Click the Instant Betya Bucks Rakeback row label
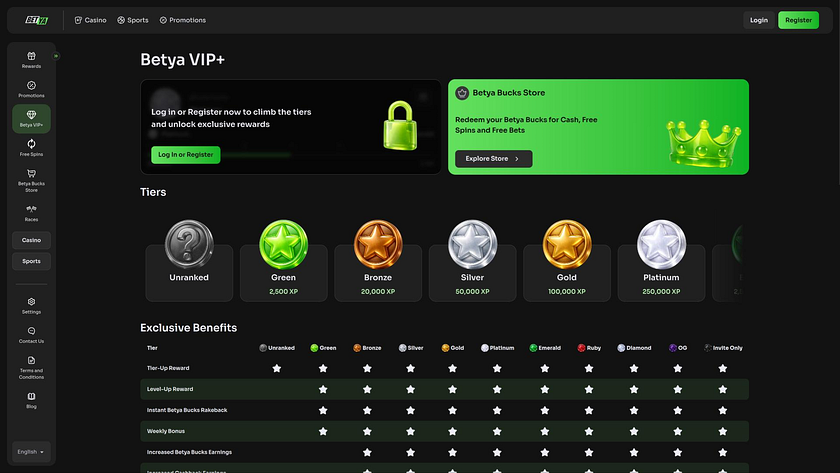Viewport: 840px width, 473px height. (187, 410)
